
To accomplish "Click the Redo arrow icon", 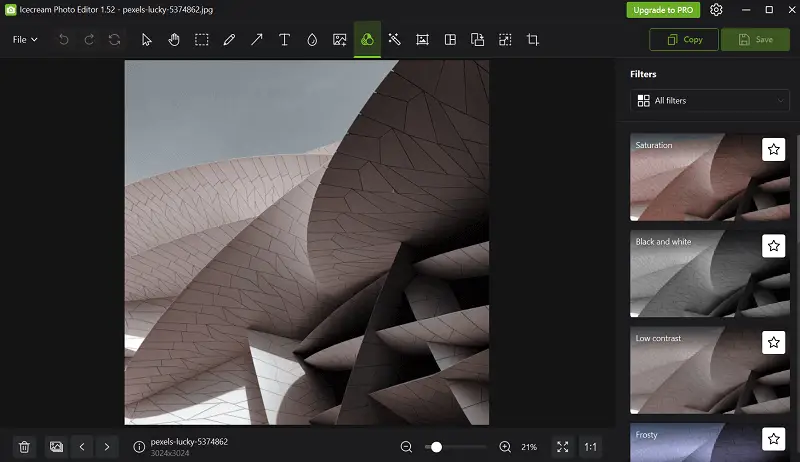I will coord(89,39).
